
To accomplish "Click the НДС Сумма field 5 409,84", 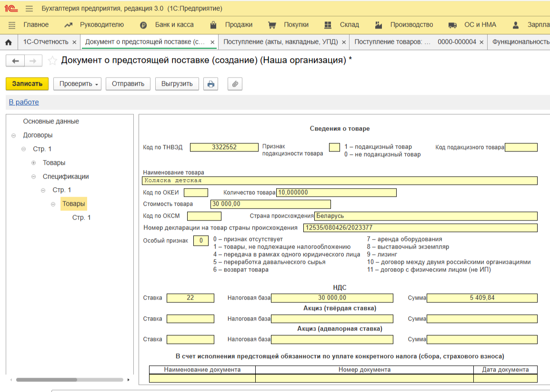I will click(482, 298).
